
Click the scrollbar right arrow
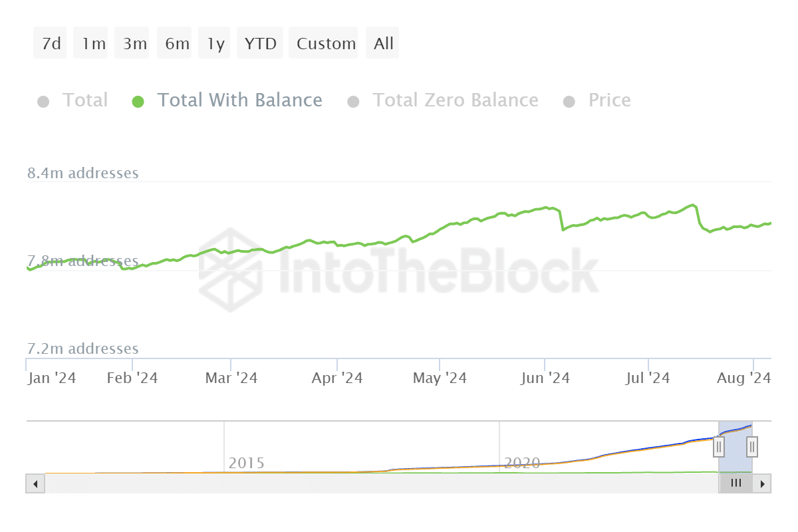click(763, 483)
